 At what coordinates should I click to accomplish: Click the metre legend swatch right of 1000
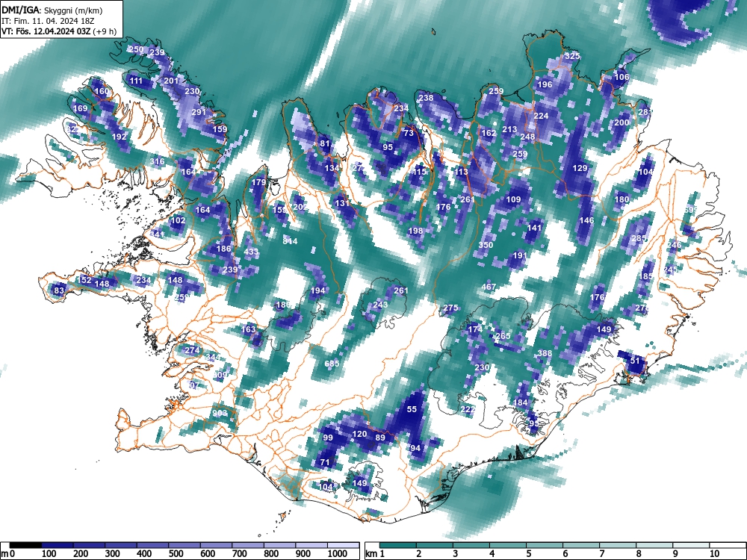point(344,545)
